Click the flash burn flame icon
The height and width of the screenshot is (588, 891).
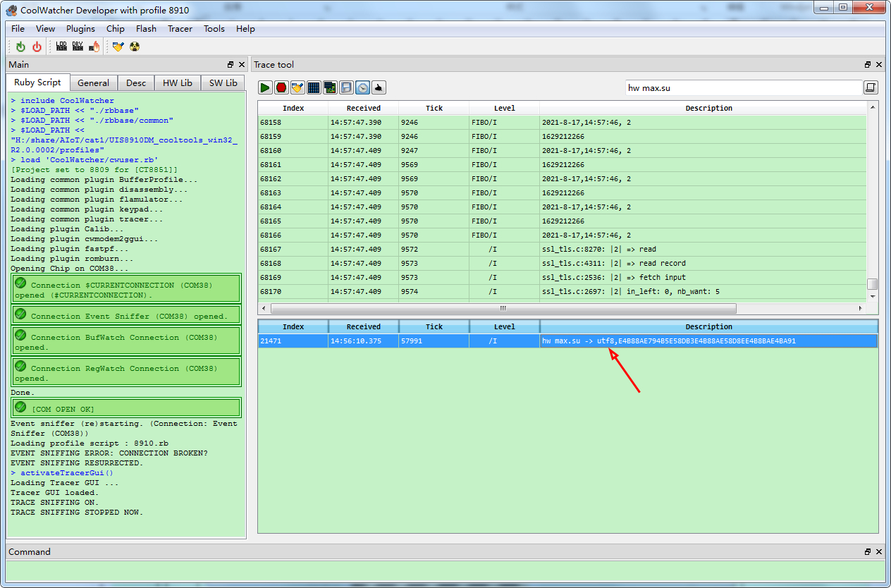pos(94,47)
